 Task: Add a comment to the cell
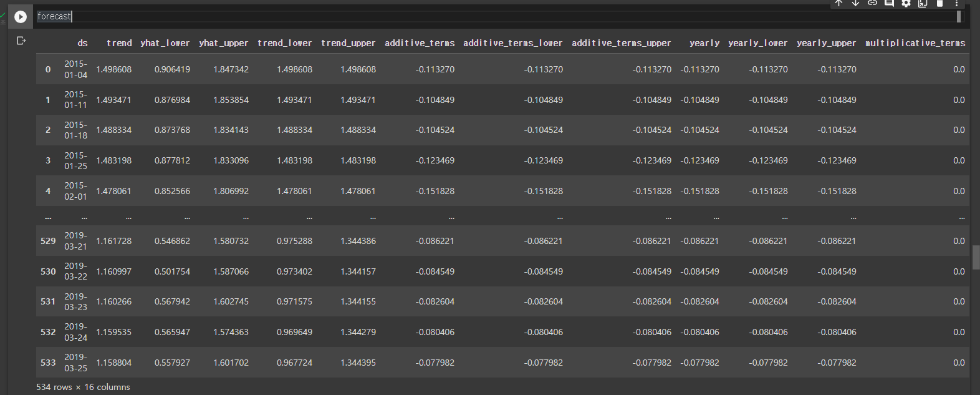(x=890, y=3)
